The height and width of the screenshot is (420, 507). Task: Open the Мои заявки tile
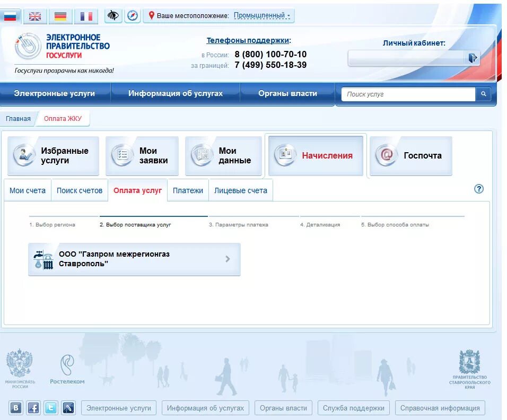pyautogui.click(x=142, y=156)
